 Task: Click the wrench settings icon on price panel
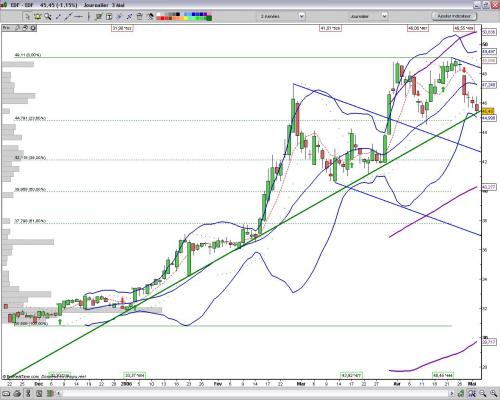point(17,28)
